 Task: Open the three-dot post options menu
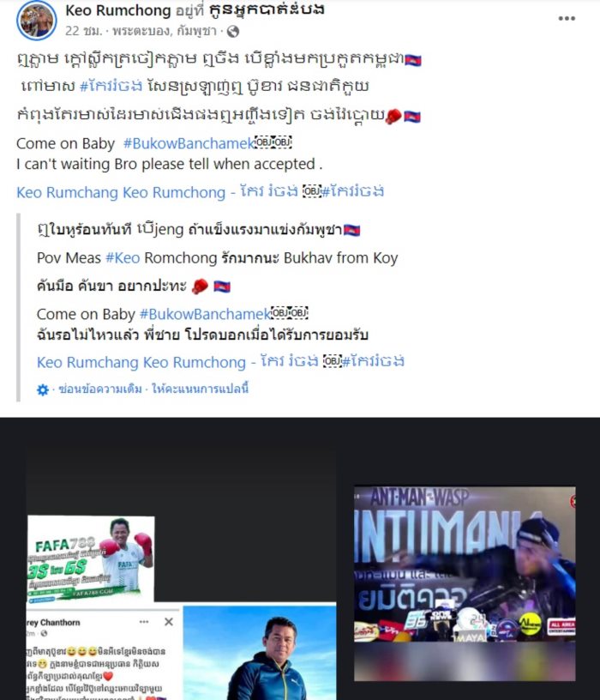tap(567, 18)
